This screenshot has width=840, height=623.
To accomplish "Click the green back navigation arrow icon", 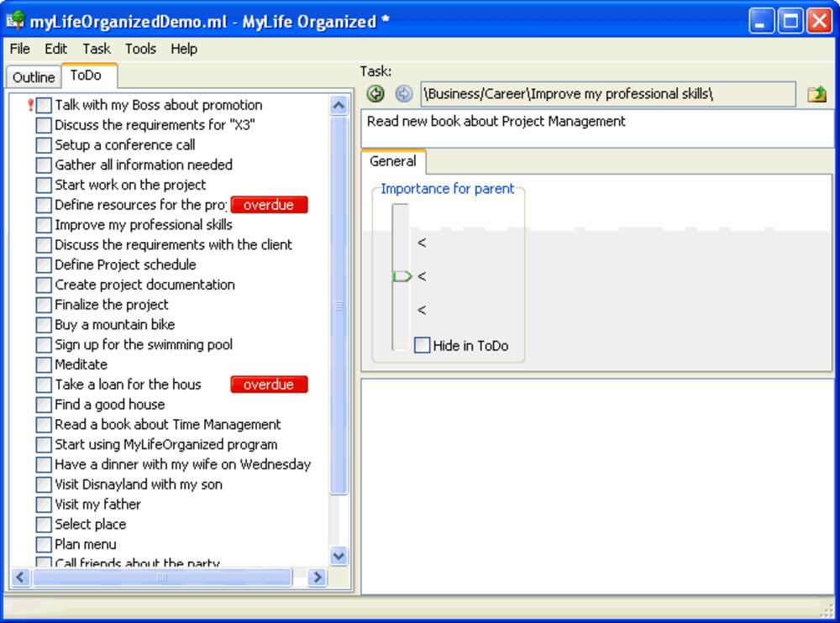I will coord(375,94).
